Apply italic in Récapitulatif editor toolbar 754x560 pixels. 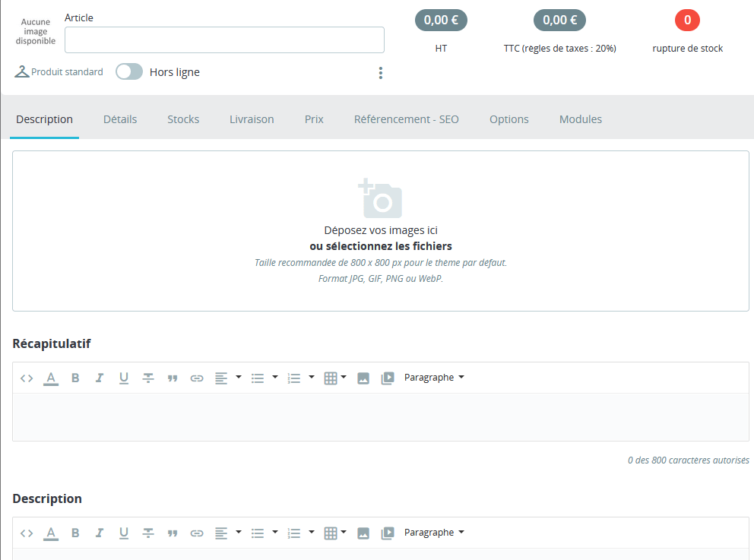99,378
